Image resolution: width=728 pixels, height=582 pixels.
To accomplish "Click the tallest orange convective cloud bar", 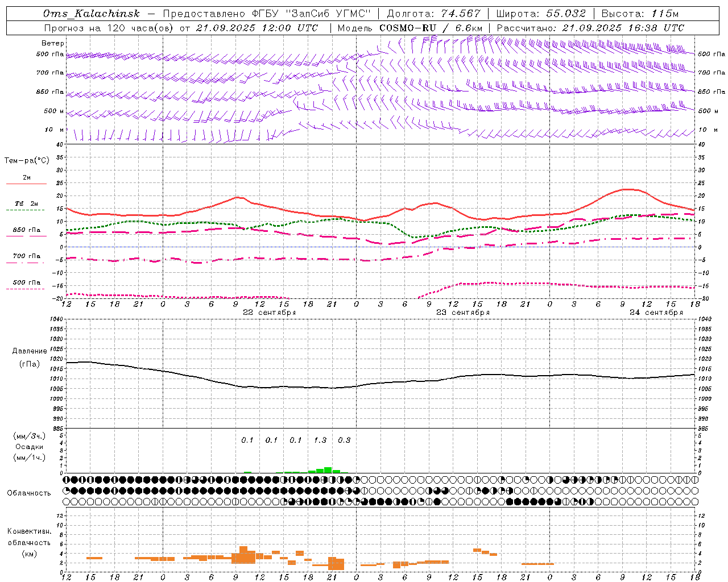I will point(243,555).
